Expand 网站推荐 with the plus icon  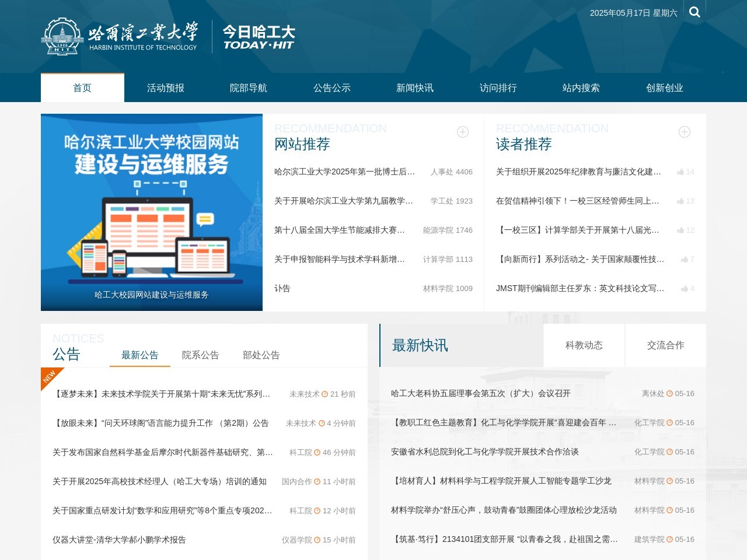click(x=463, y=132)
